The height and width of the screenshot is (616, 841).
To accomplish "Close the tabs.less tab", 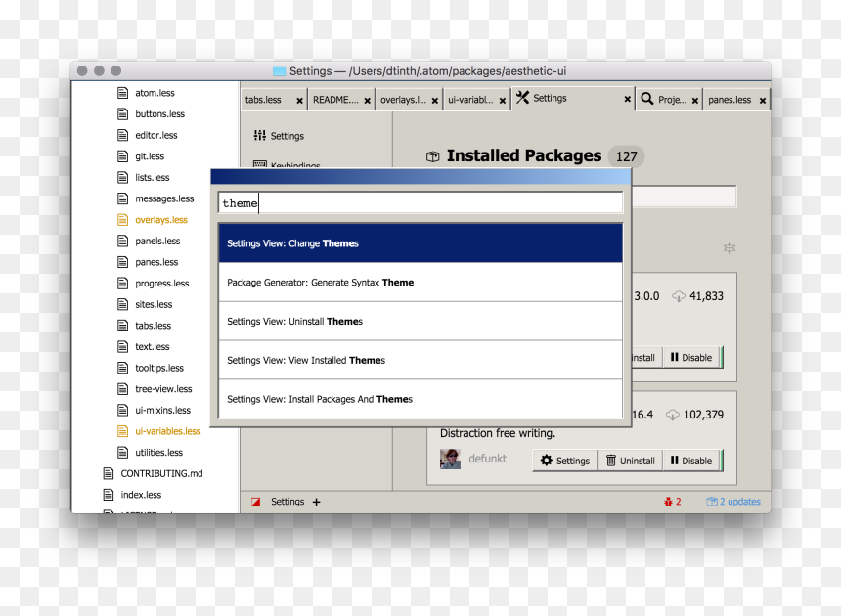I will pyautogui.click(x=299, y=101).
